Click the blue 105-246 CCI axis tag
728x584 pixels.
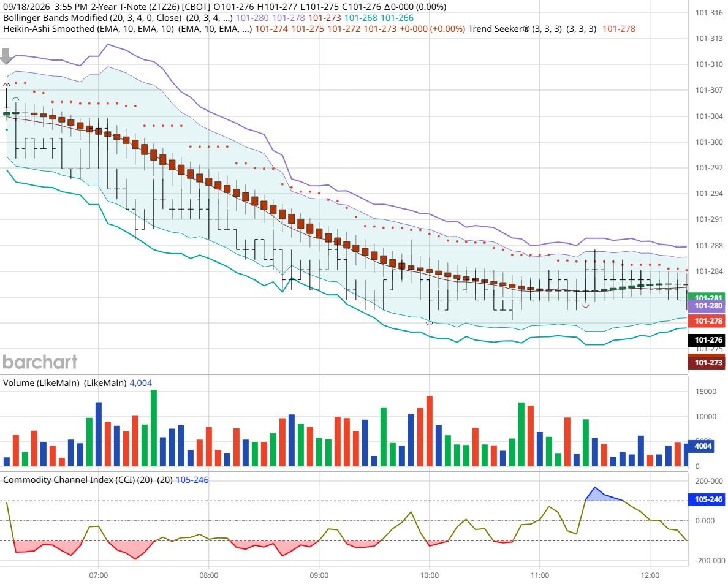pos(708,499)
